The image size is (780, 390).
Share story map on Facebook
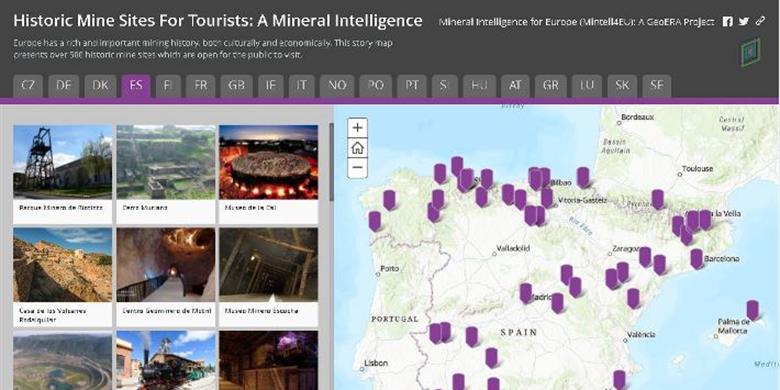(x=727, y=21)
